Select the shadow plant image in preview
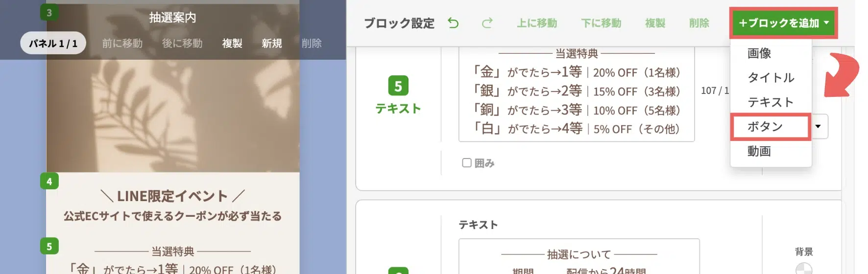This screenshot has height=274, width=868. [x=173, y=115]
